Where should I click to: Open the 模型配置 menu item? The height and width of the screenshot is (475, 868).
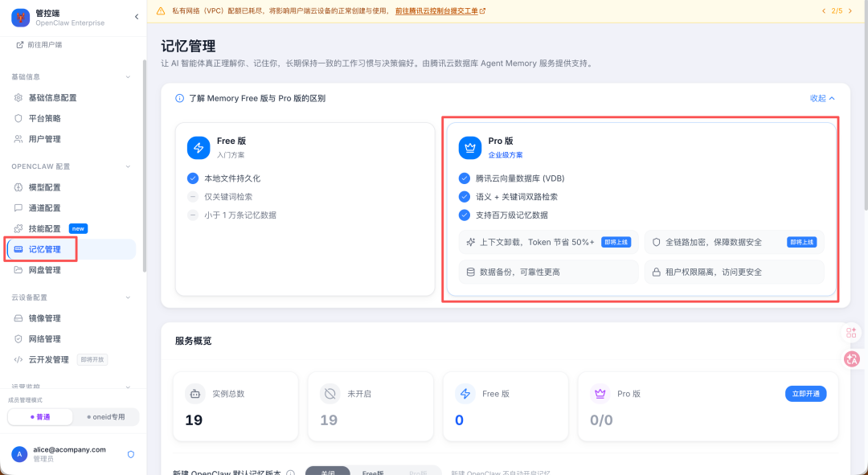pos(72,187)
